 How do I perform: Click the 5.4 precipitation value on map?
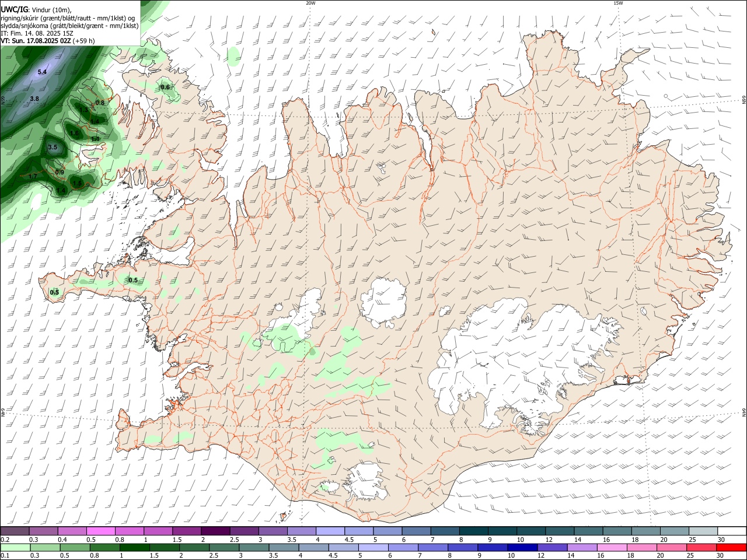click(x=42, y=72)
